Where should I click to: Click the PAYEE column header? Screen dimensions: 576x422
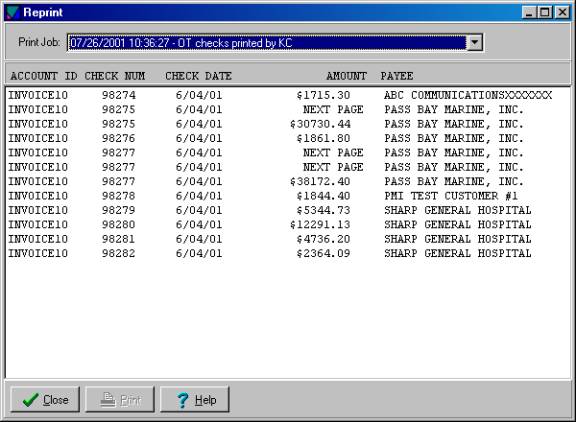[397, 76]
